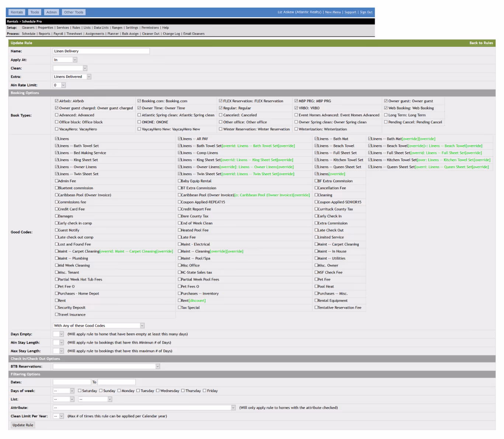Open the Min Rate Limit dropdown

point(59,85)
